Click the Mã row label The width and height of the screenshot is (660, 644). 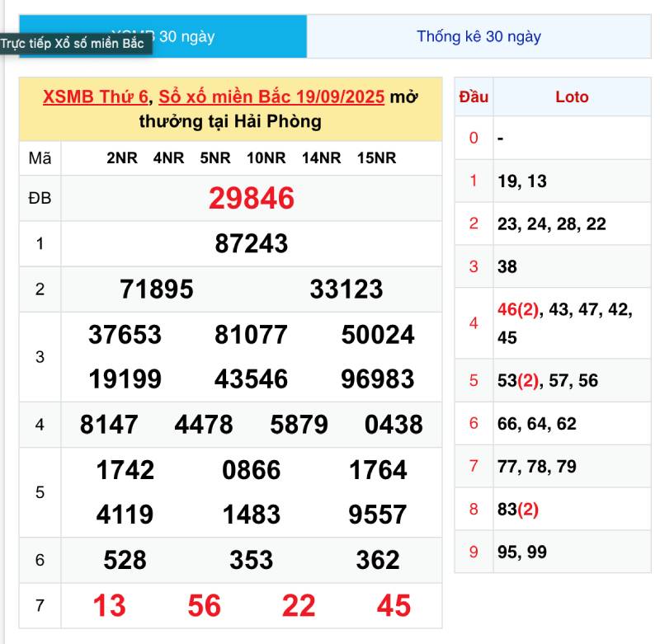pyautogui.click(x=40, y=158)
